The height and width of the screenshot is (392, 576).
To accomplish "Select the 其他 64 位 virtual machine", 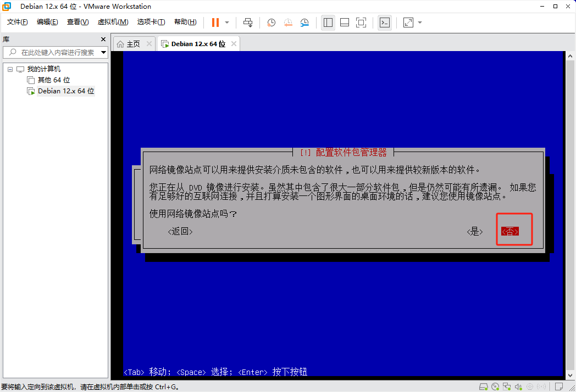I will point(54,80).
